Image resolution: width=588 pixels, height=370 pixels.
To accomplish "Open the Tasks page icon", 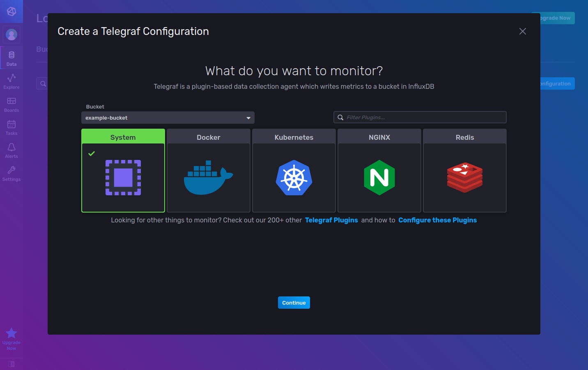I will click(11, 127).
